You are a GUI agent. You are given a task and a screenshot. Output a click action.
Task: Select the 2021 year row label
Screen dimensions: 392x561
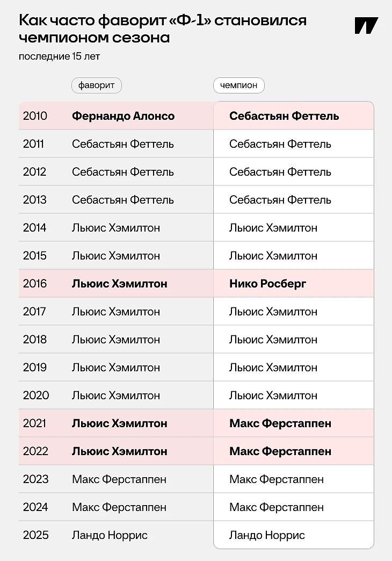[35, 423]
